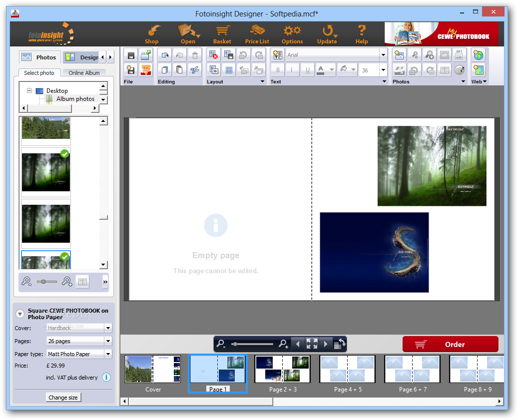Toggle Underline text formatting

point(308,70)
